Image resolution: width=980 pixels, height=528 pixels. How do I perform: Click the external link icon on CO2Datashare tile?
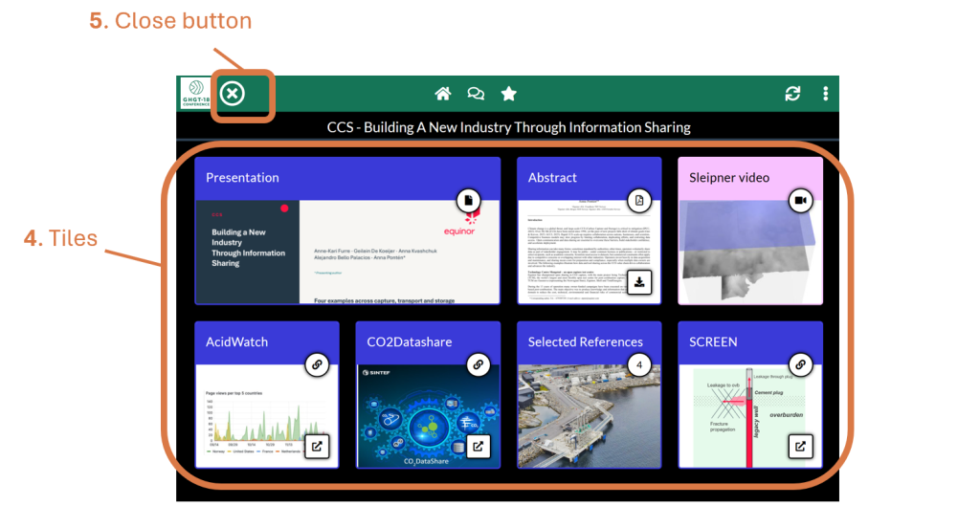(479, 447)
